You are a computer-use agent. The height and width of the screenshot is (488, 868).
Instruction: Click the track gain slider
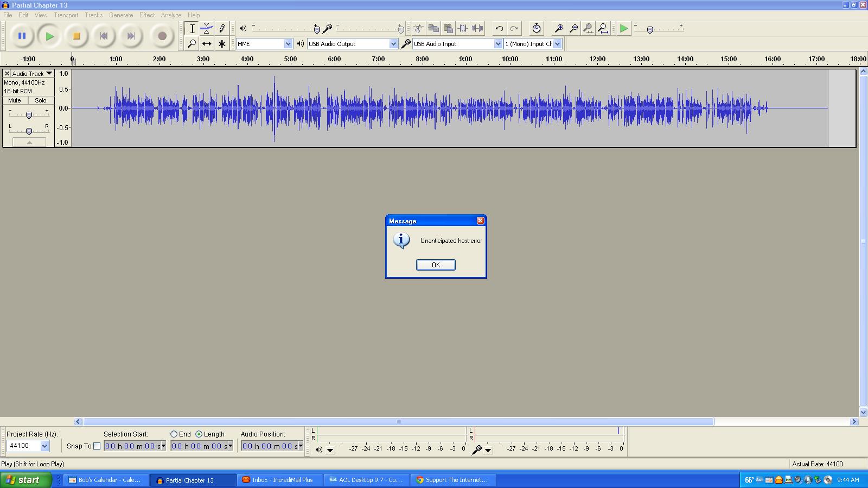pos(29,114)
